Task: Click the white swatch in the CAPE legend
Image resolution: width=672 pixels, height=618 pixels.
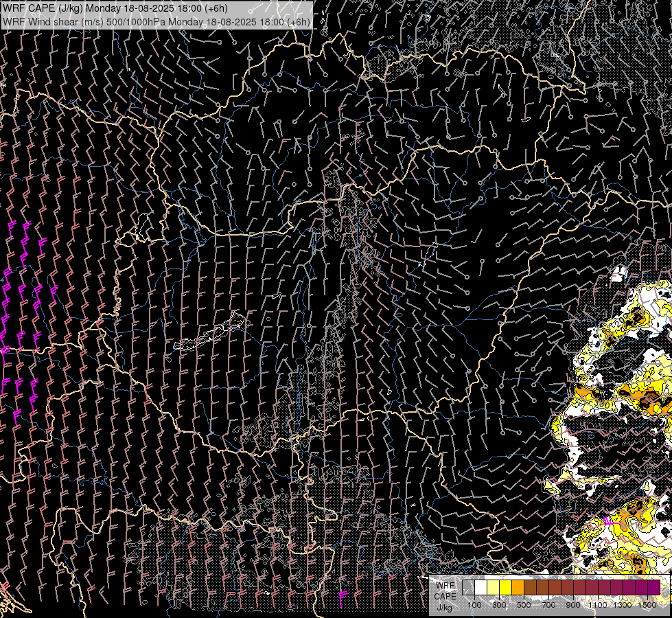Action: tap(481, 588)
